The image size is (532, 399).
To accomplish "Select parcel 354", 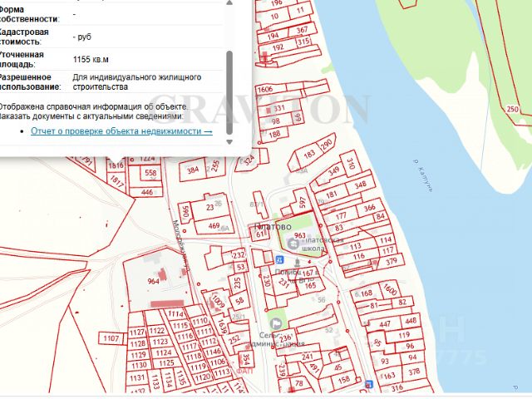I will click(x=245, y=358).
